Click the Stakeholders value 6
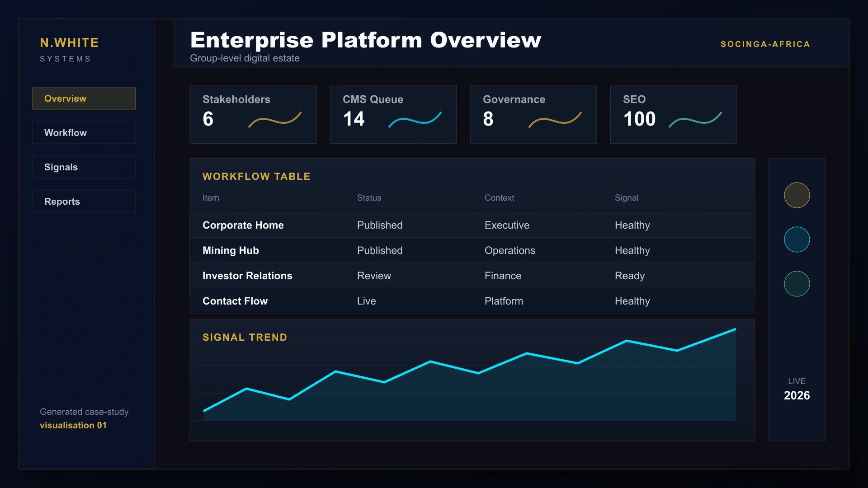The width and height of the screenshot is (868, 488). 208,119
